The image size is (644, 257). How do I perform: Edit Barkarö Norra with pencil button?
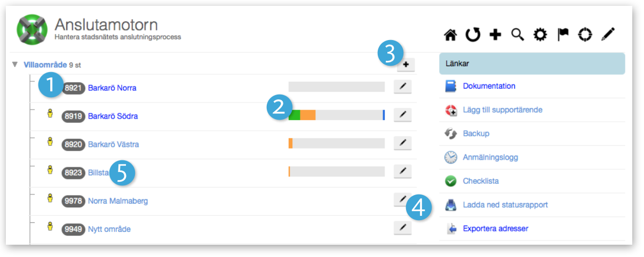tap(403, 87)
